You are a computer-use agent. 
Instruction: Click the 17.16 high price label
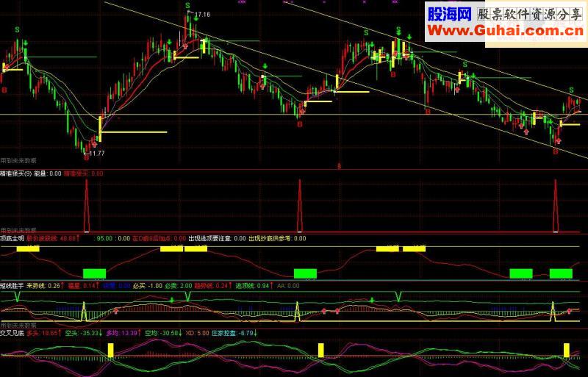(203, 15)
